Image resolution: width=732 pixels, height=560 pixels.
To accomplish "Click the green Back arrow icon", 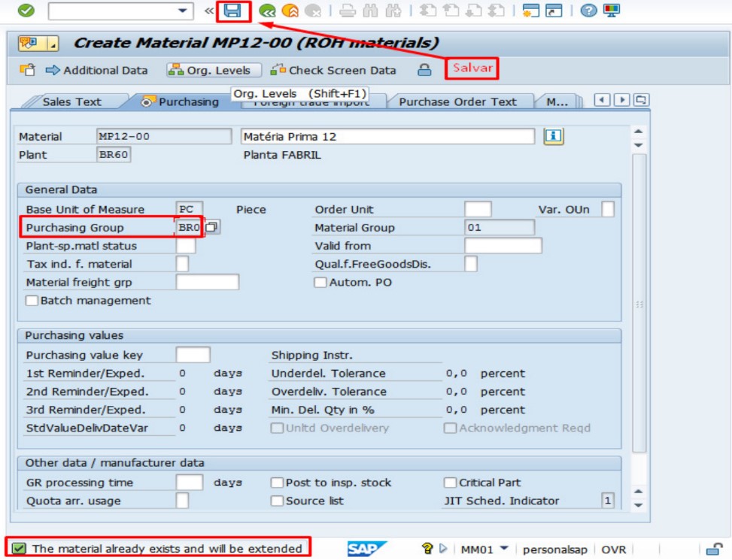I will tap(268, 11).
